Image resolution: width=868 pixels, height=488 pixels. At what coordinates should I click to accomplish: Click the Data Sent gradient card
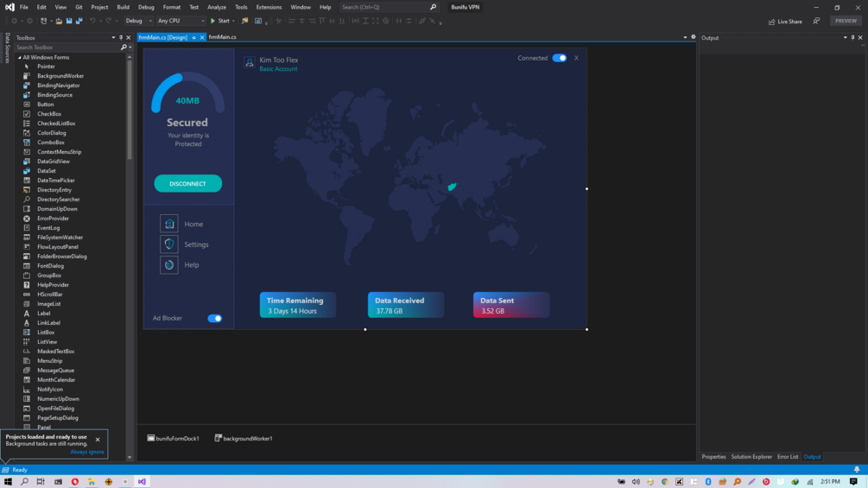coord(511,305)
